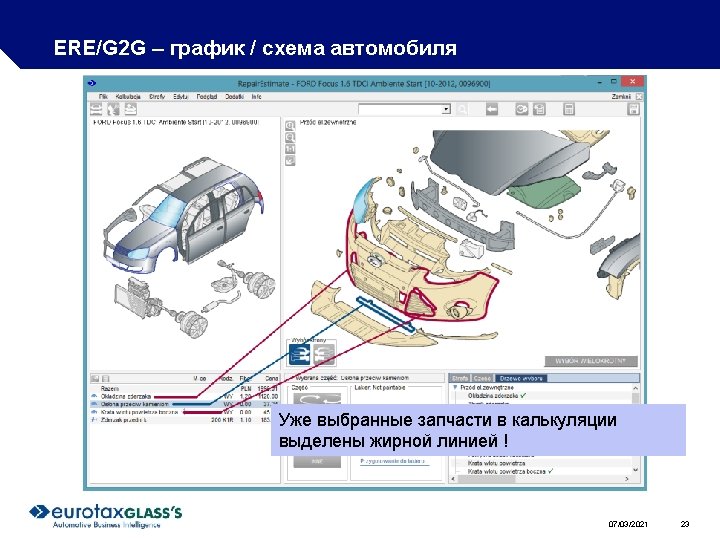Click the calculator toolbar icon
The width and height of the screenshot is (720, 540).
[569, 109]
